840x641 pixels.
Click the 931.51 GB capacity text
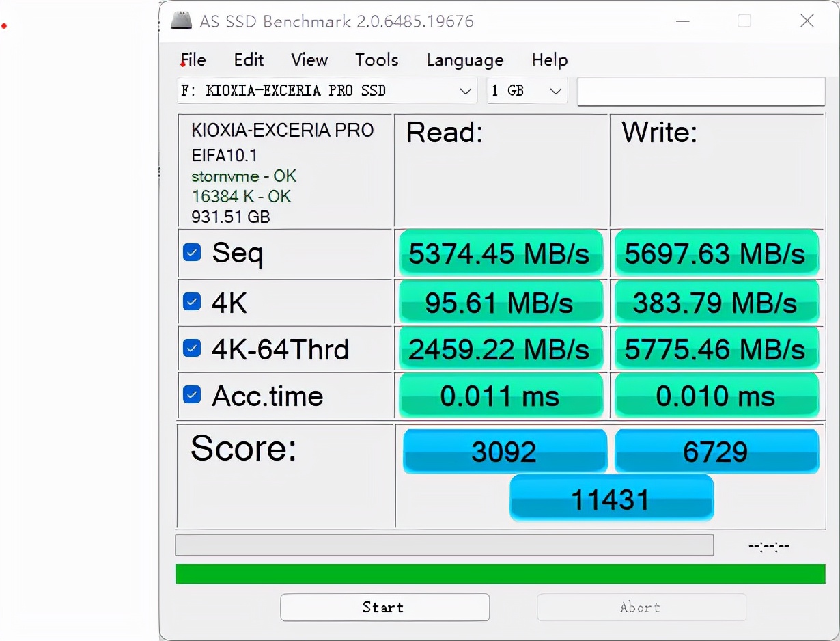coord(231,217)
